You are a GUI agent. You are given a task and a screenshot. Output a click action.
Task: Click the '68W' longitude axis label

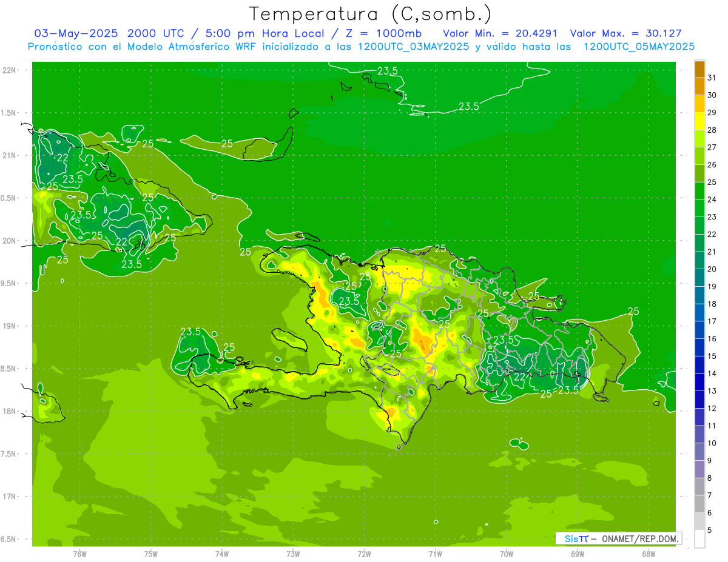tap(649, 554)
